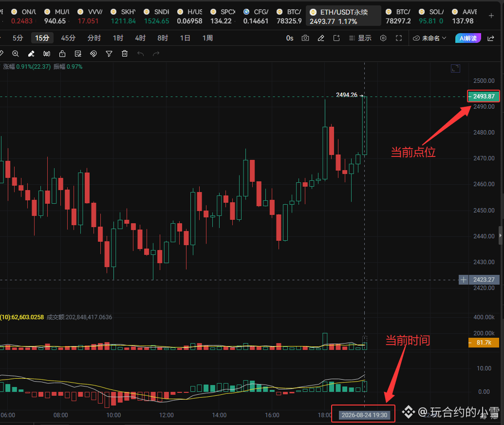This screenshot has width=504, height=425.
Task: Select the 45分 timeframe
Action: pos(68,38)
